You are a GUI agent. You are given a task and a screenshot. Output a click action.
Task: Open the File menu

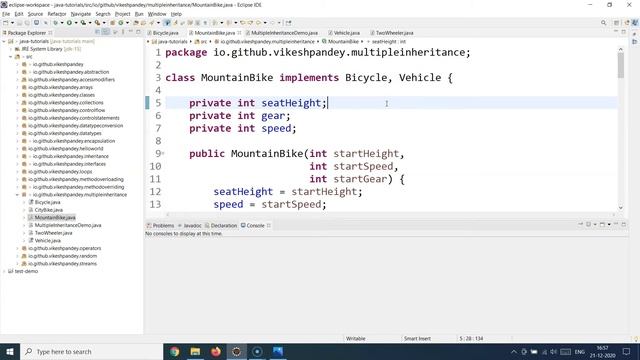coord(6,14)
